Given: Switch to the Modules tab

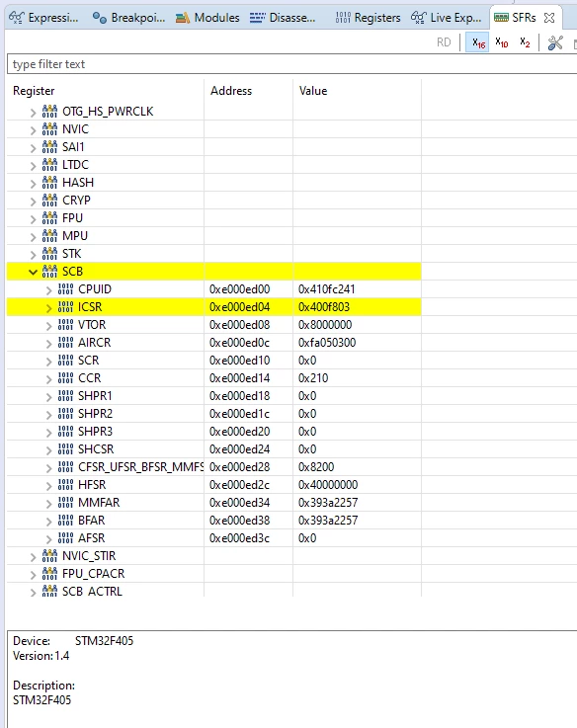Looking at the screenshot, I should (207, 18).
